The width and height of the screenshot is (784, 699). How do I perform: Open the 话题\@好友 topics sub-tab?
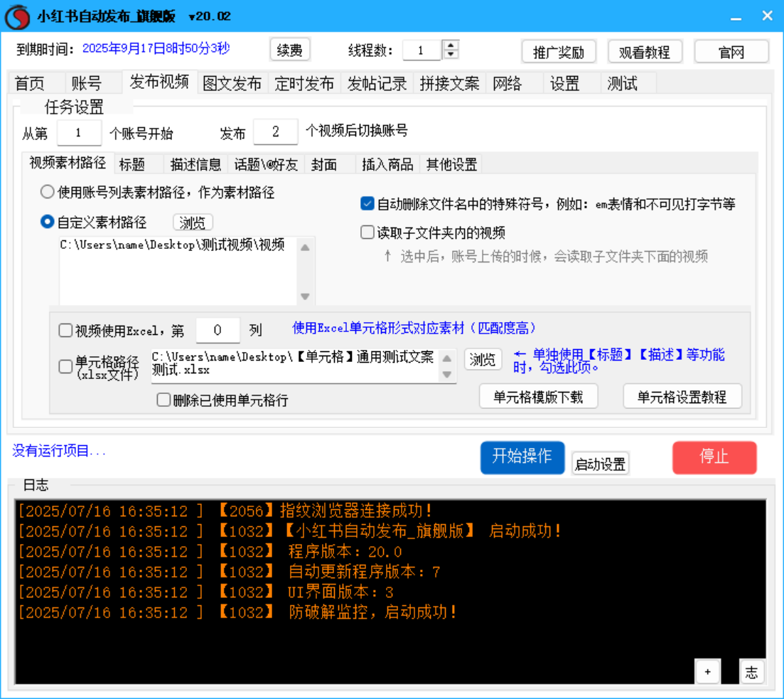tap(266, 164)
